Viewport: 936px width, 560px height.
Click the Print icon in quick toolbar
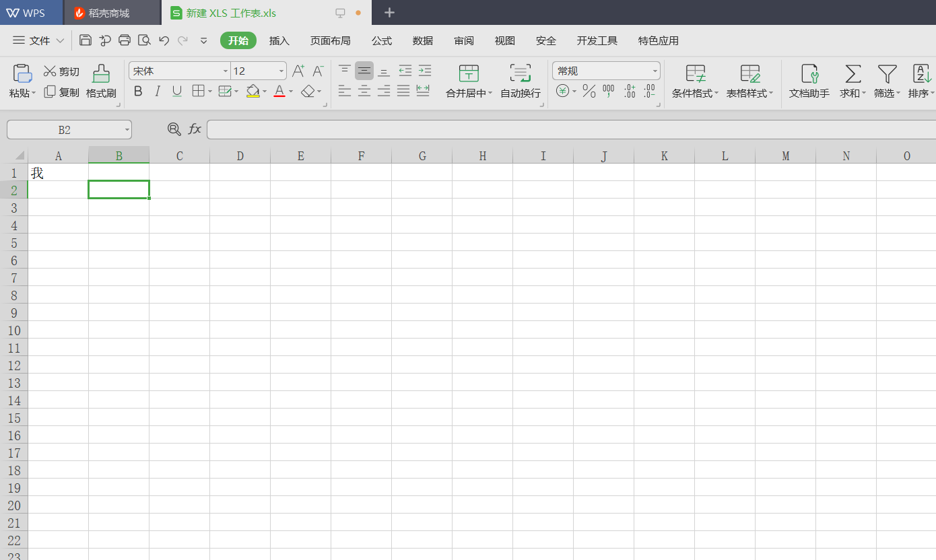[125, 40]
